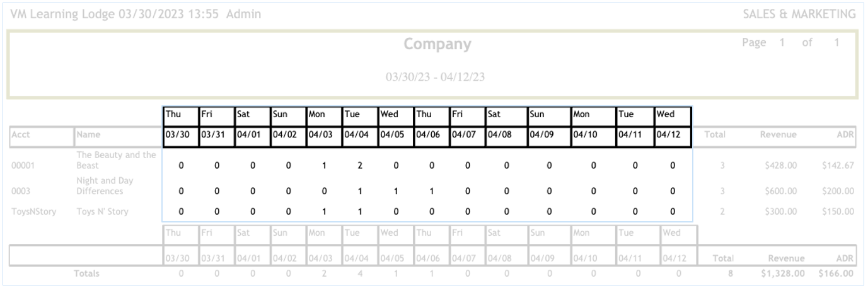Select the Name column header
868x288 pixels.
[x=89, y=134]
